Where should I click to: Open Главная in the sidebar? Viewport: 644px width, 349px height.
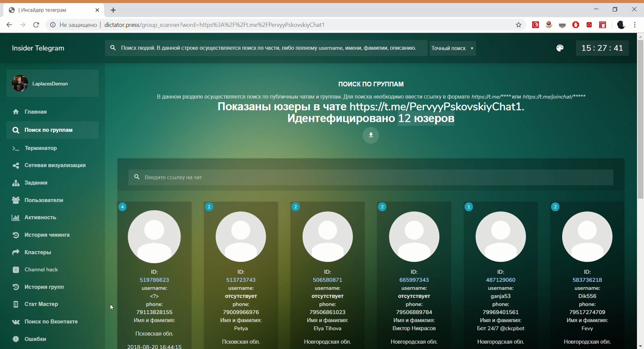[x=36, y=112]
